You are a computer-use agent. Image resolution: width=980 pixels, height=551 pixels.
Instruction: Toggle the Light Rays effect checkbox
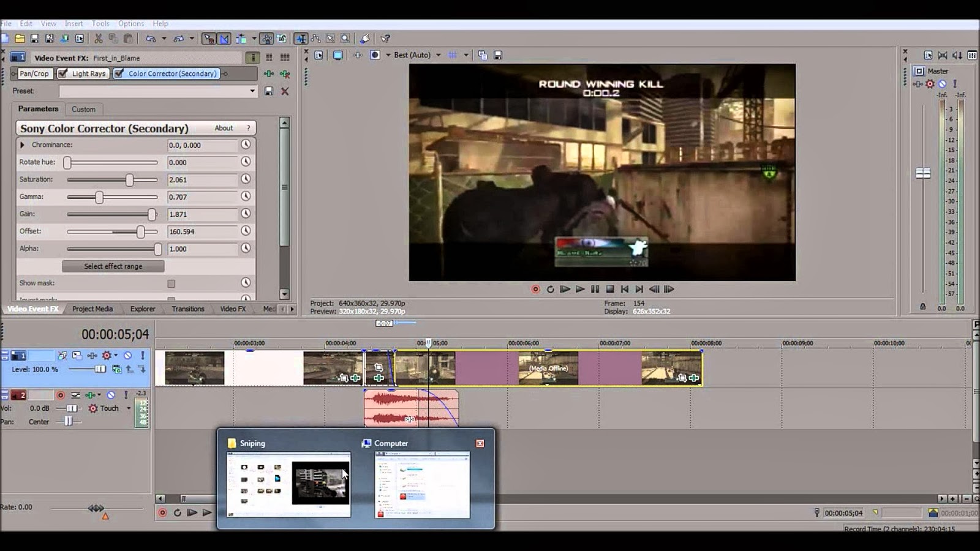(62, 73)
